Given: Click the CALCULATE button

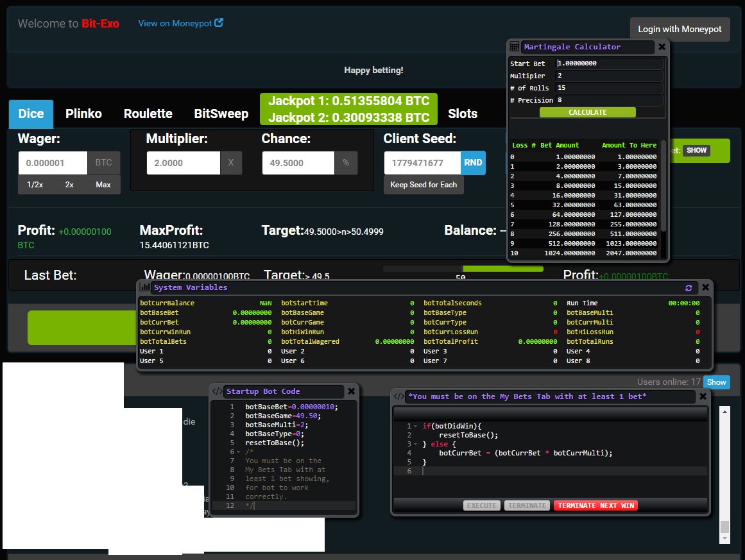Looking at the screenshot, I should (587, 112).
